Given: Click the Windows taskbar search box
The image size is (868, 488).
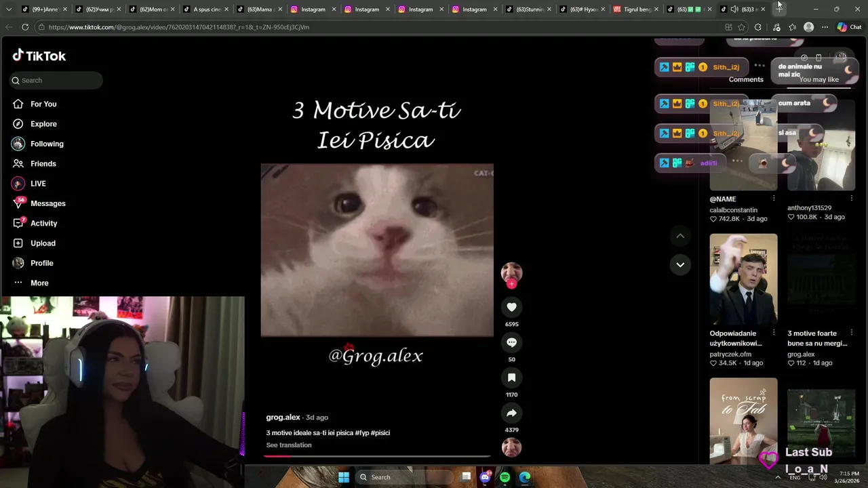Looking at the screenshot, I should pyautogui.click(x=403, y=477).
